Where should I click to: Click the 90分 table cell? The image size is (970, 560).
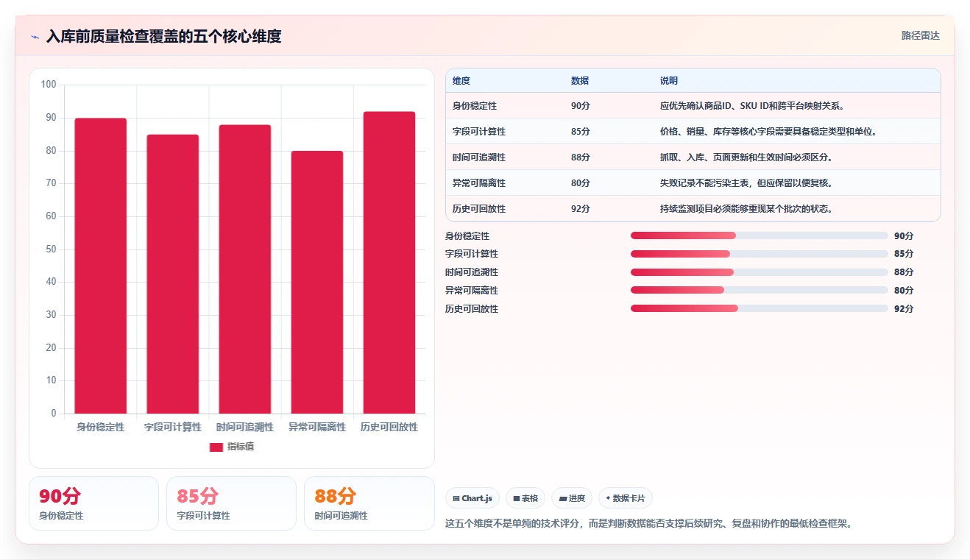(581, 105)
